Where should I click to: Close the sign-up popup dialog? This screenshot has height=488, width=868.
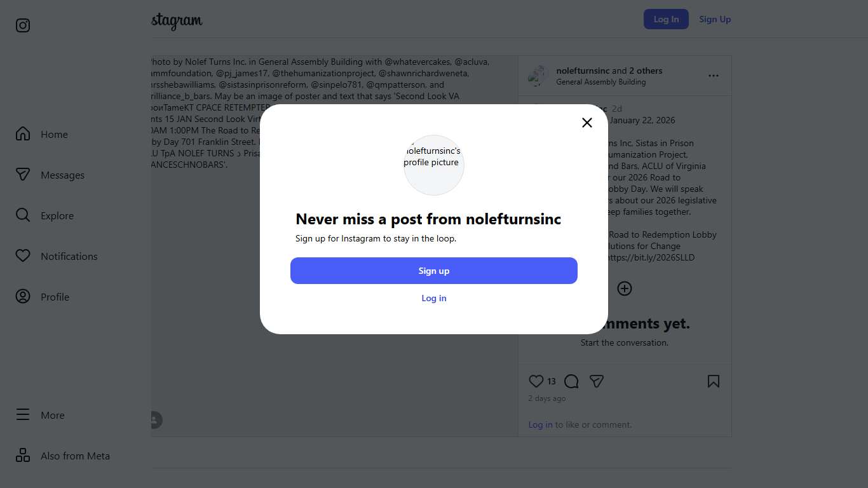[x=587, y=123]
